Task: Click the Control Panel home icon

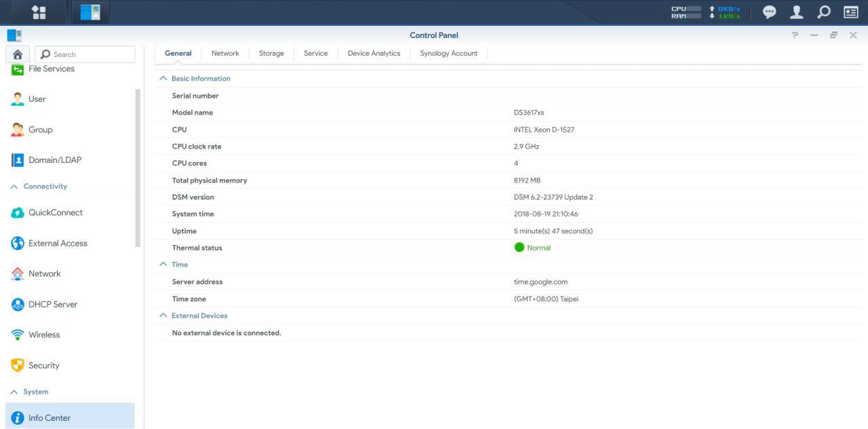Action: click(18, 54)
